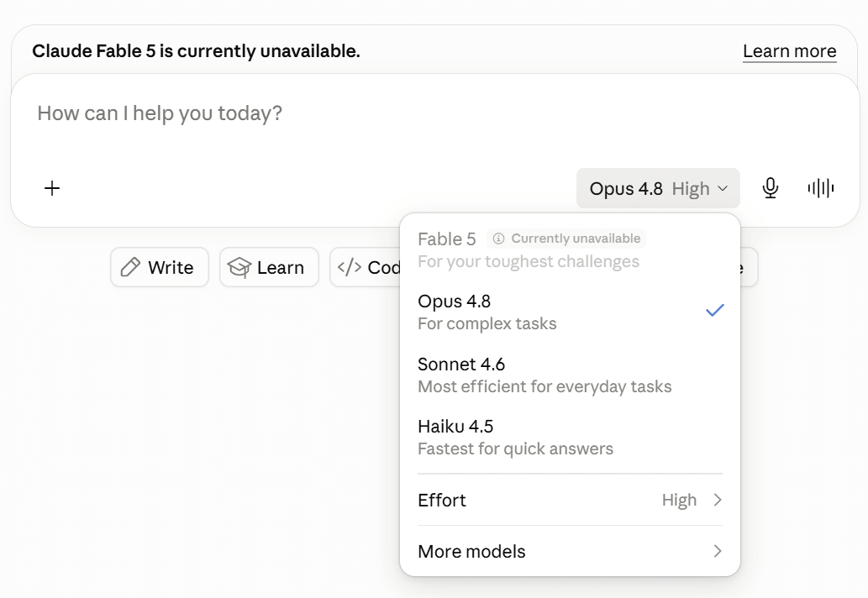Click 'Fastest for quick answers' description

click(515, 448)
